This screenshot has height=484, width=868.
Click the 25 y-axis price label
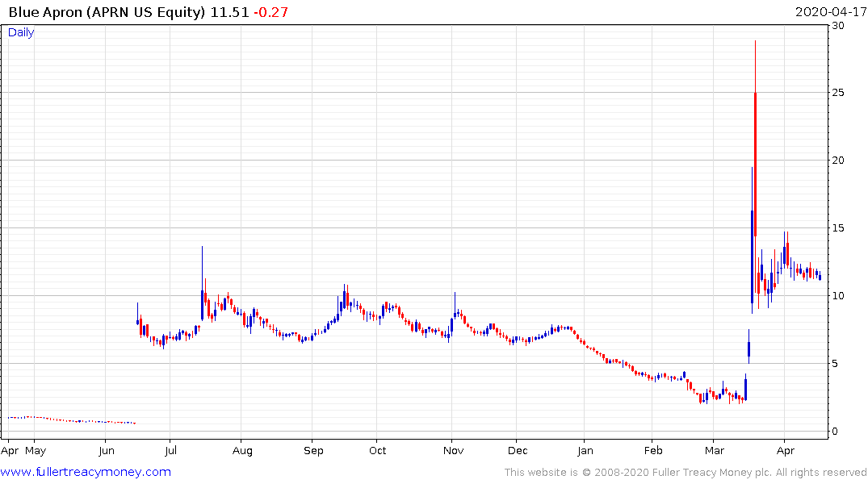[x=838, y=93]
